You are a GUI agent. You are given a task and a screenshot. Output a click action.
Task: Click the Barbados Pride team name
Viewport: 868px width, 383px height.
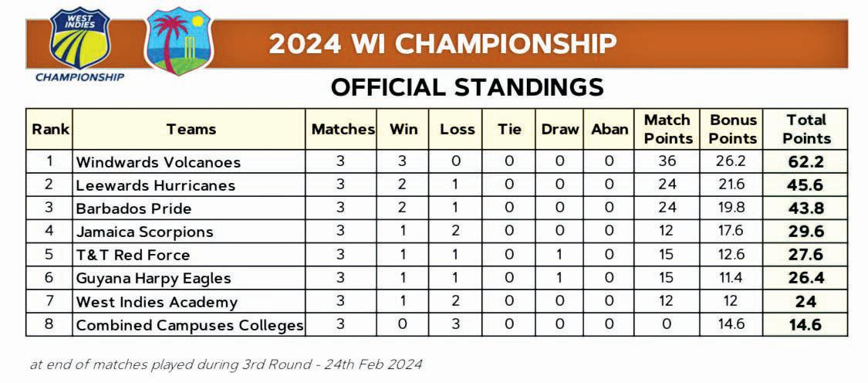click(133, 208)
